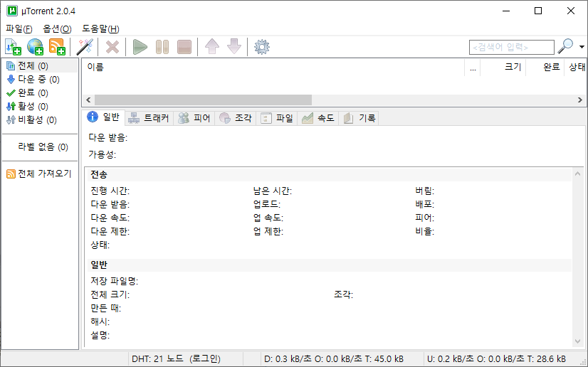Click the '...' column header
588x367 pixels.
coord(473,68)
